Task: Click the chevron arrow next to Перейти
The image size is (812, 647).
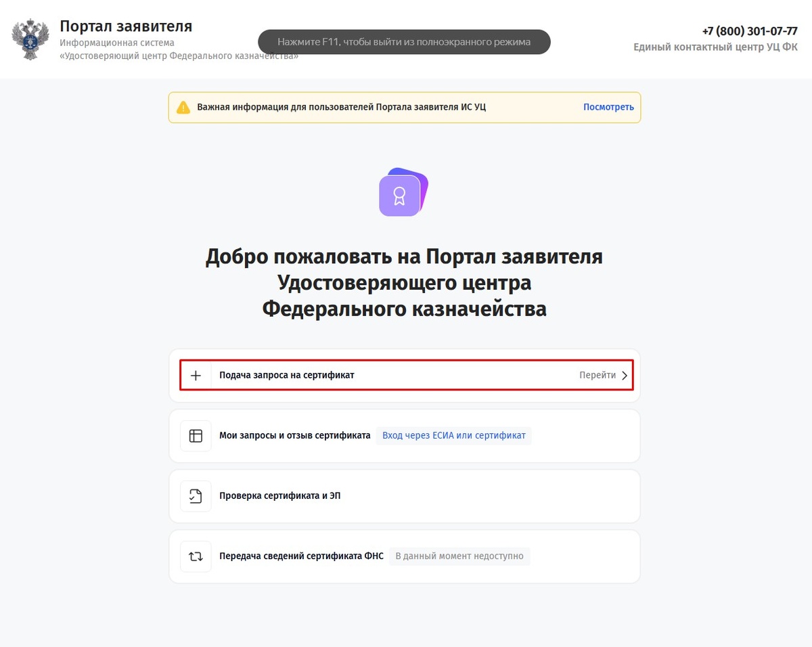Action: pos(625,376)
